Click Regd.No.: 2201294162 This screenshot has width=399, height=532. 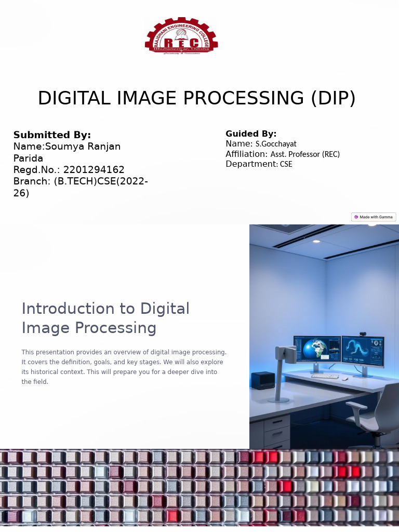coord(69,170)
